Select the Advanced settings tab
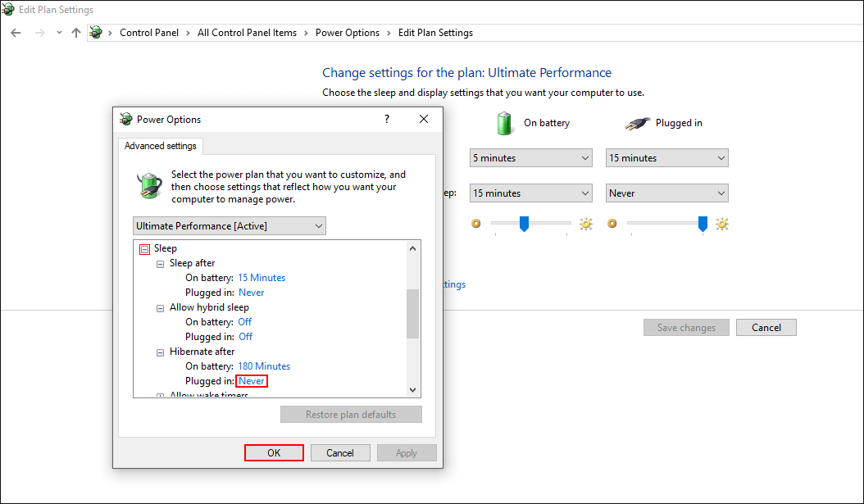Image resolution: width=864 pixels, height=504 pixels. (x=161, y=146)
